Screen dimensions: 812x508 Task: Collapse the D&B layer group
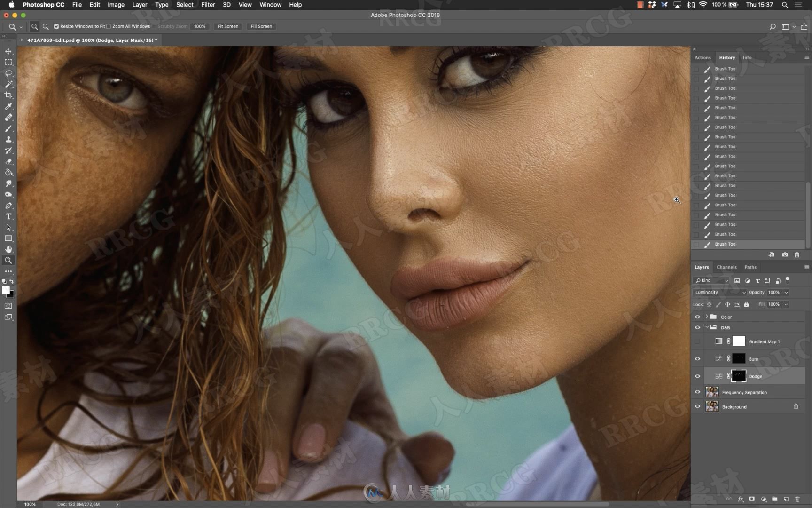(707, 327)
